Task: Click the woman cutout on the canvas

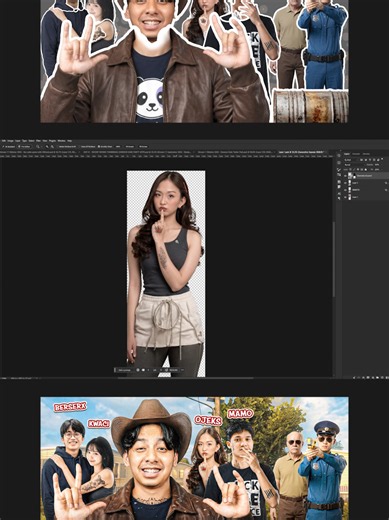Action: coord(166,273)
